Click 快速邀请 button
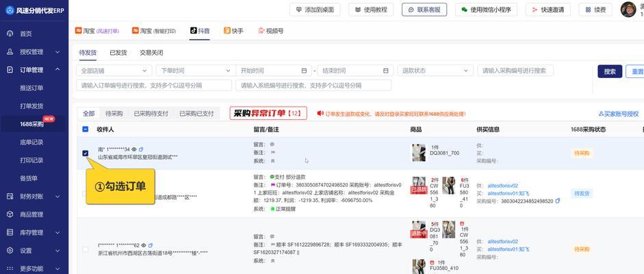The width and height of the screenshot is (644, 274). [548, 10]
